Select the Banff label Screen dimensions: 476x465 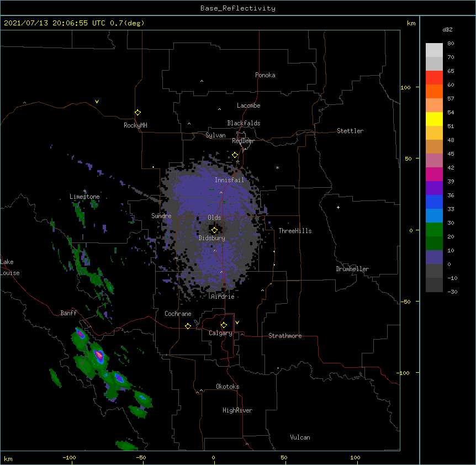tap(68, 313)
